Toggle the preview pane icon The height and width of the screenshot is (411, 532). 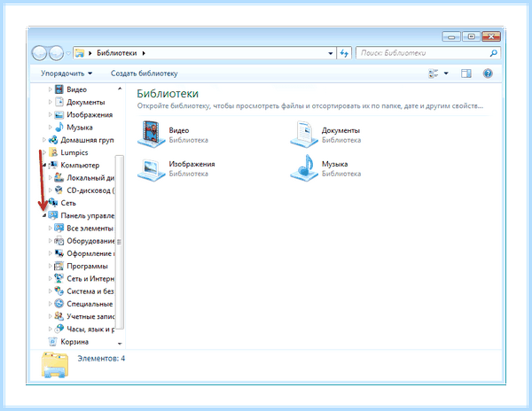465,74
